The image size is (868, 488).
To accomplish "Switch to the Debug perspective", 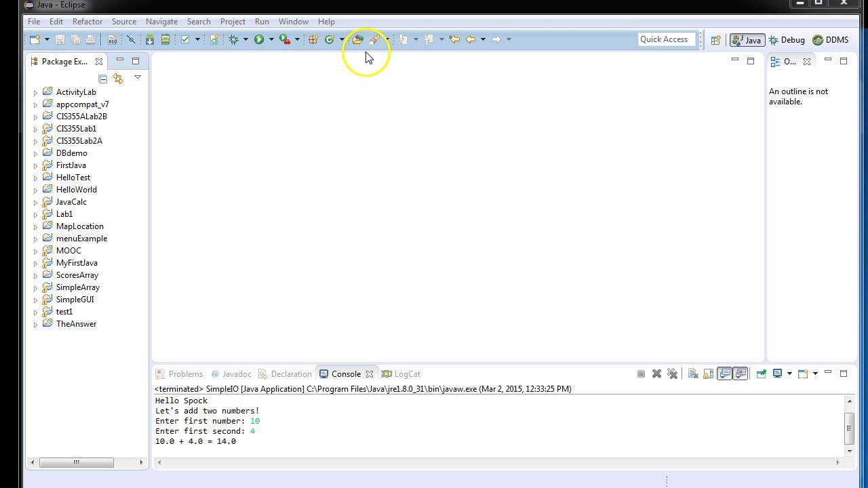I will click(x=787, y=40).
